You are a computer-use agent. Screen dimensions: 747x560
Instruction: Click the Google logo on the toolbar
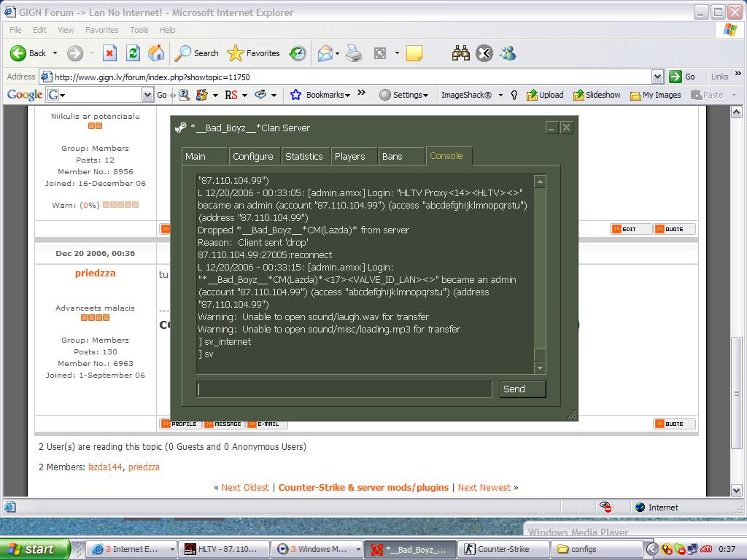pyautogui.click(x=25, y=95)
